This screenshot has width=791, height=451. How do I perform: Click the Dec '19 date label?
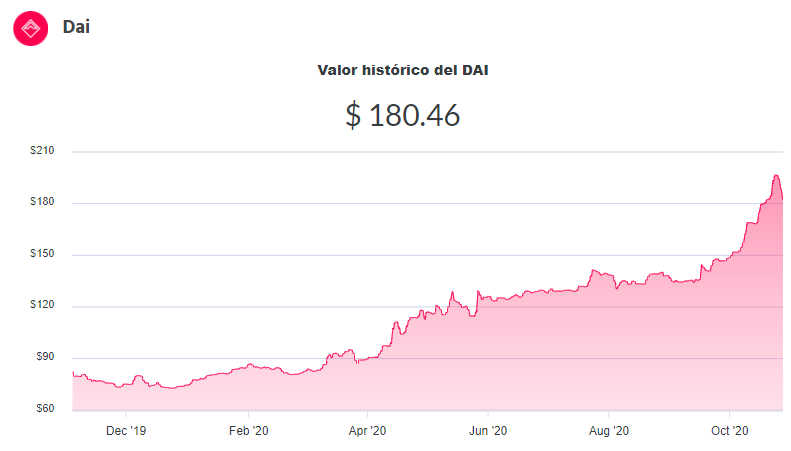(x=126, y=430)
